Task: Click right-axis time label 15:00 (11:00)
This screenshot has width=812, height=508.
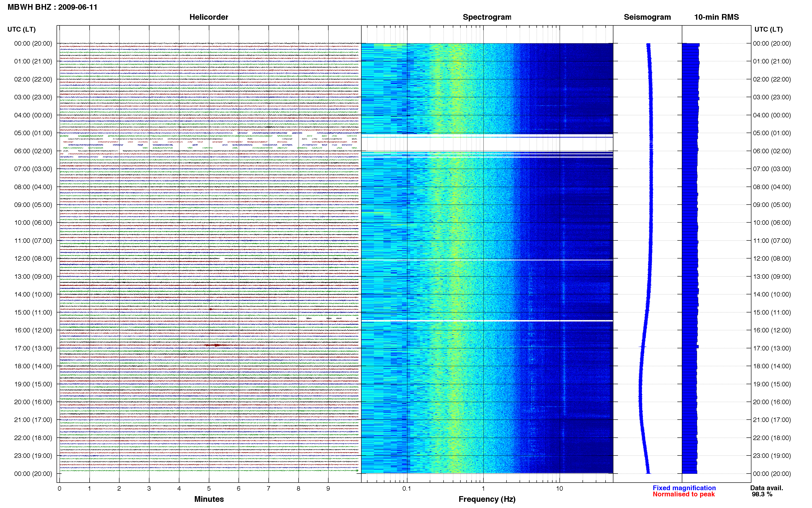Action: (x=772, y=312)
